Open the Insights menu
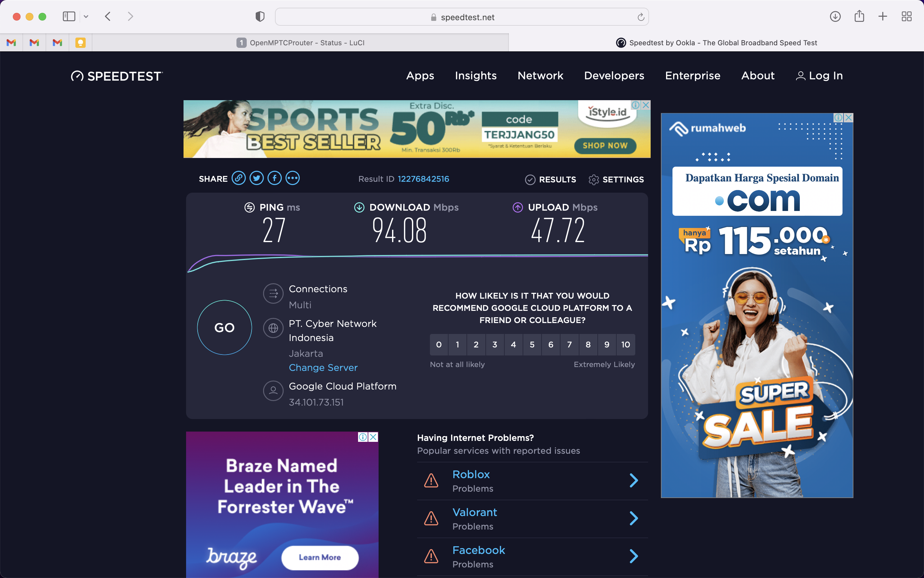 [476, 76]
